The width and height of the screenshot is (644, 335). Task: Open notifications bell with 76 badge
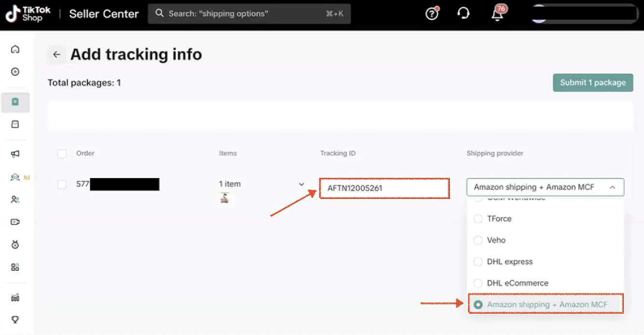(x=497, y=14)
